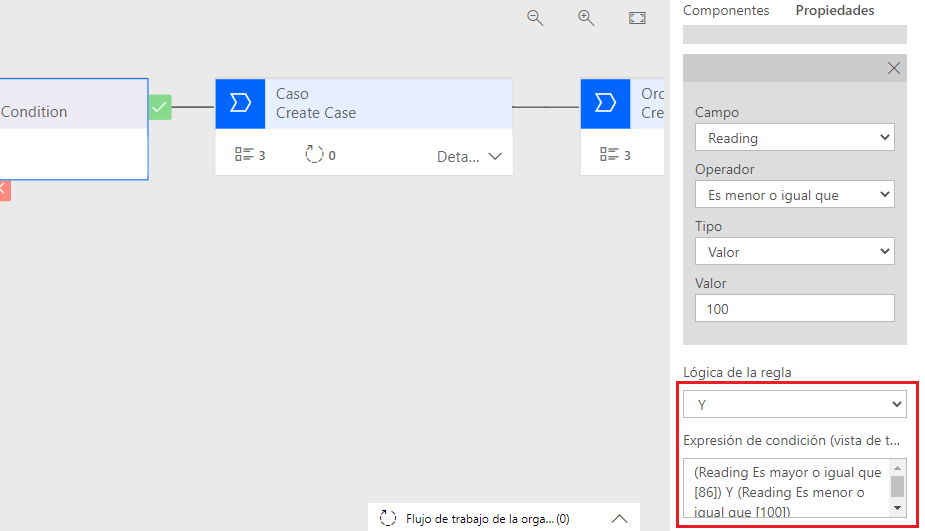925x531 pixels.
Task: Click Flujo de trabajo de la orga... label
Action: coord(488,519)
